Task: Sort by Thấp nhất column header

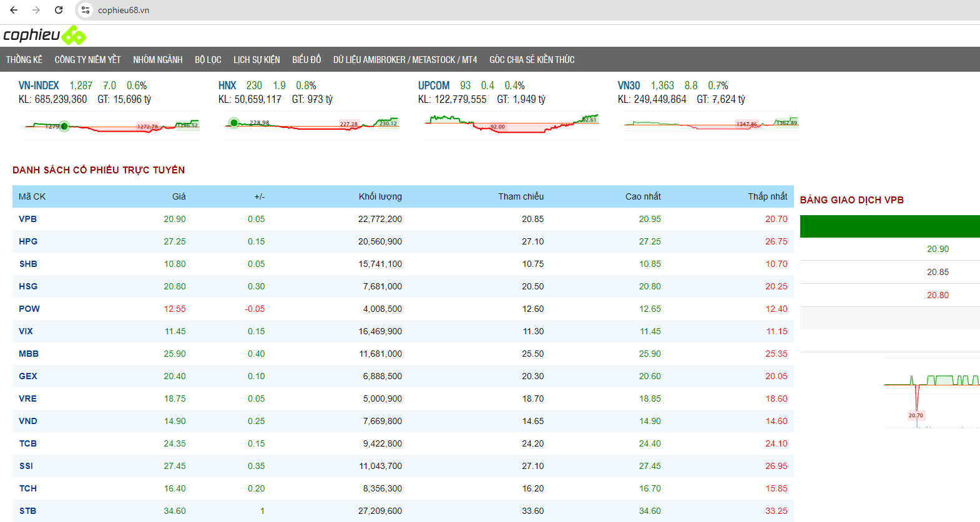Action: coord(768,196)
